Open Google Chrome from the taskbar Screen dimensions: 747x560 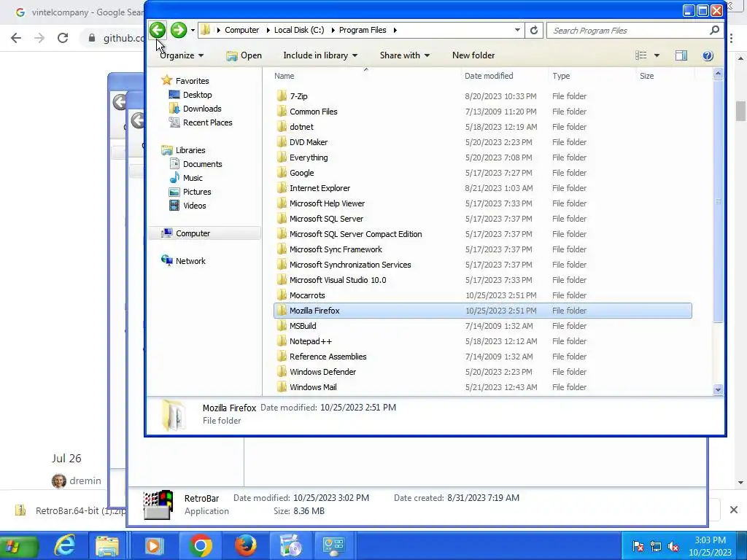tap(201, 545)
